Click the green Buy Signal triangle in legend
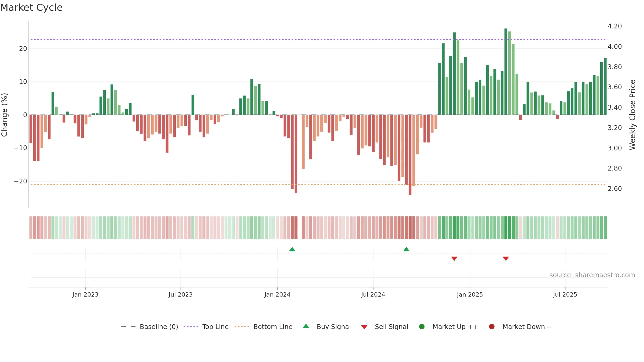 point(306,326)
